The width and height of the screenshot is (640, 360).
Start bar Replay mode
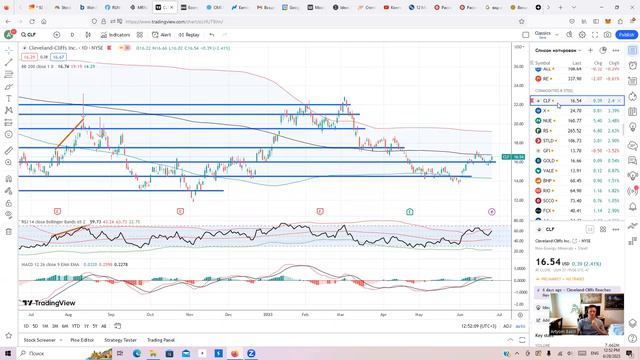coord(189,35)
